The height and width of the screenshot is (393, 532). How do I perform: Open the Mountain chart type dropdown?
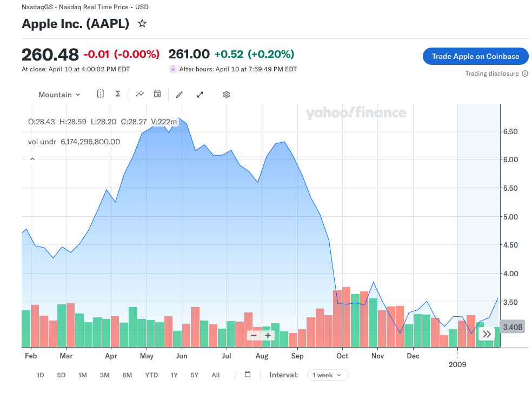click(x=59, y=95)
